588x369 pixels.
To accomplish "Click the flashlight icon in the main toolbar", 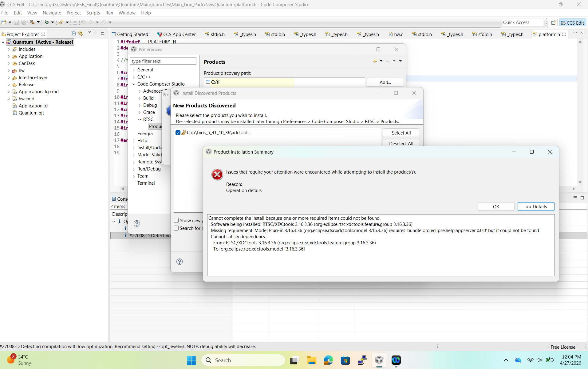I will [61, 22].
